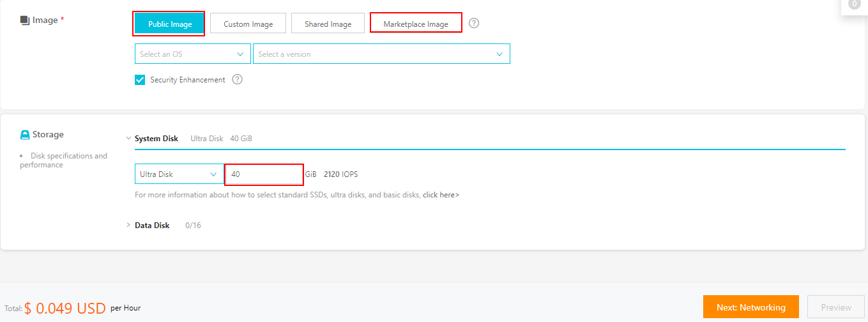Screen dimensions: 868x322
Task: Open the Select a version dropdown
Action: coord(381,54)
